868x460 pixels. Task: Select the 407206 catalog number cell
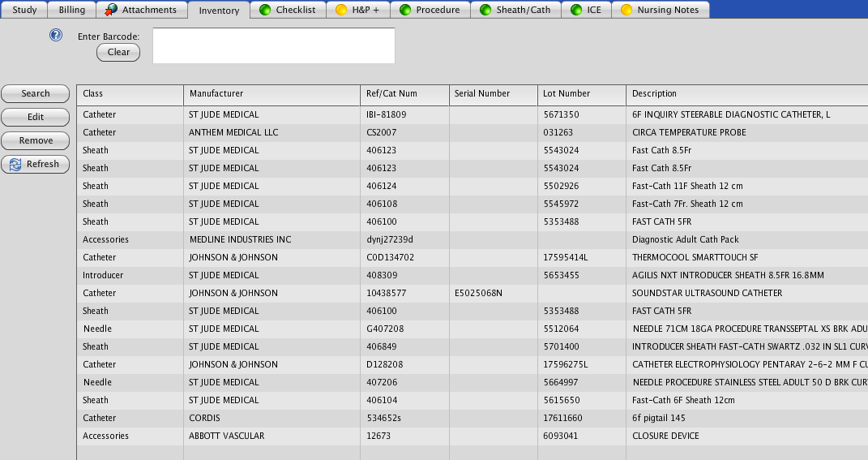404,382
